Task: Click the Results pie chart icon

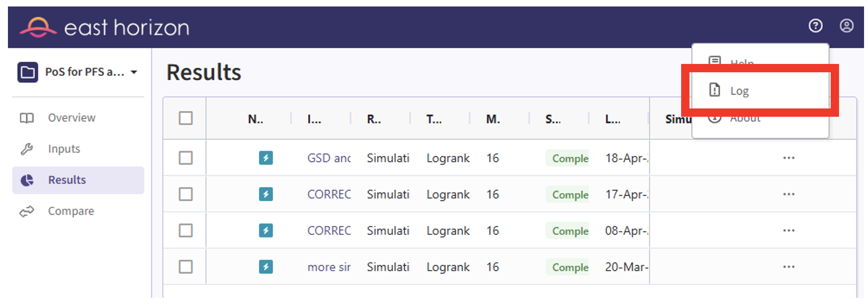Action: (x=27, y=180)
